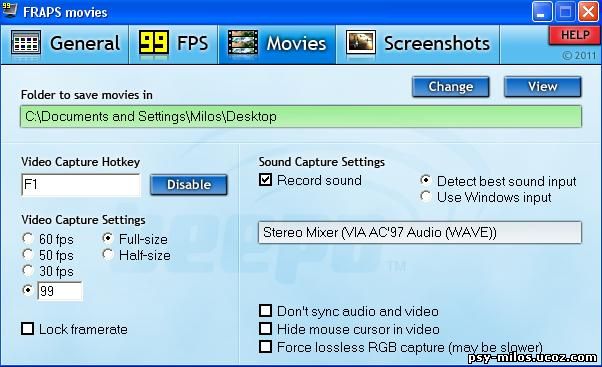Screen dimensions: 602x367
Task: Enable Don't sync audio and video
Action: point(266,311)
